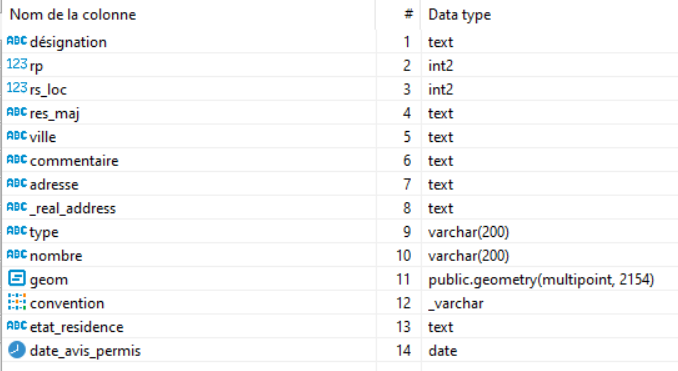
Task: Click the ABC icon beside désignation
Action: click(17, 41)
